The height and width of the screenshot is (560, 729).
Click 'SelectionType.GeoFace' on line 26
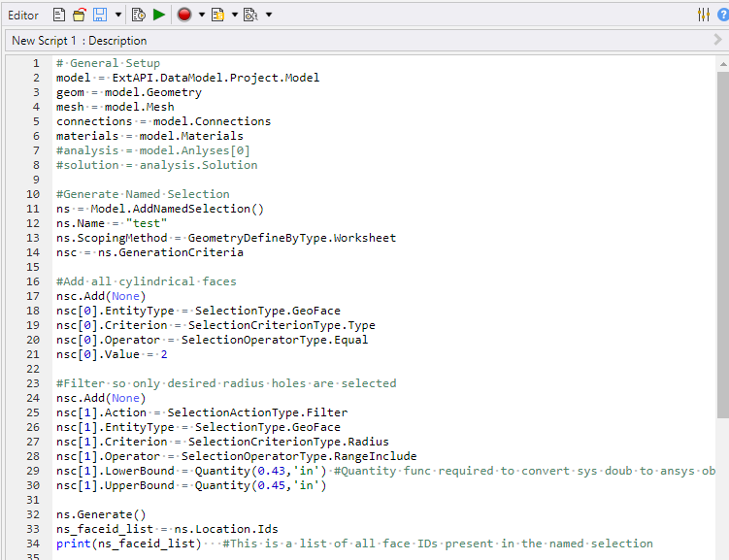(268, 427)
